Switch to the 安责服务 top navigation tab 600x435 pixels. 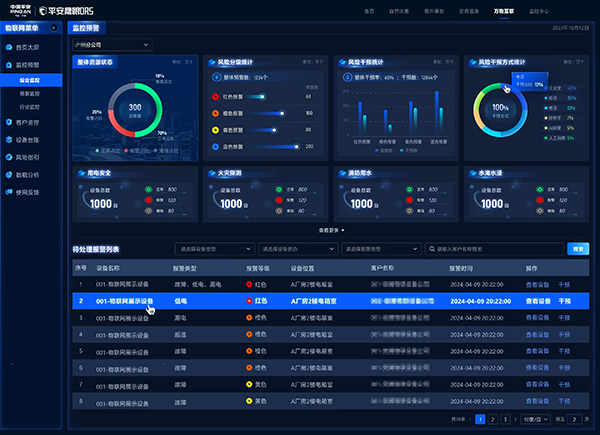click(468, 9)
